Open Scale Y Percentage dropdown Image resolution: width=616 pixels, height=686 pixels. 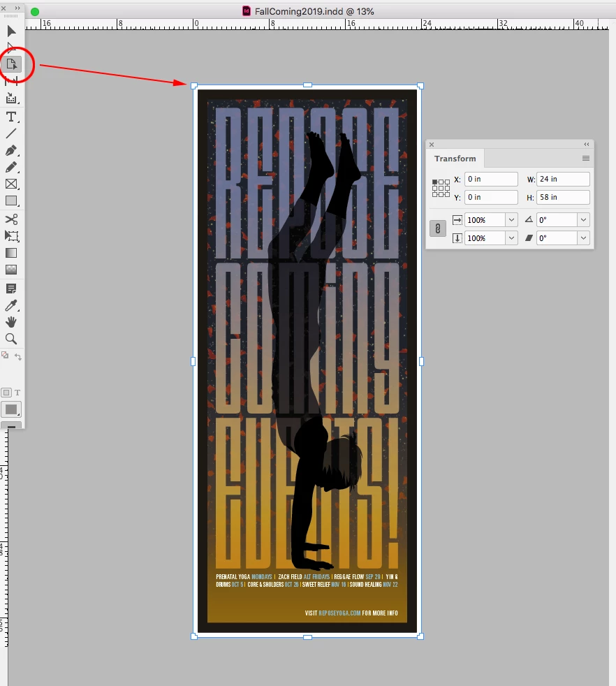point(511,238)
